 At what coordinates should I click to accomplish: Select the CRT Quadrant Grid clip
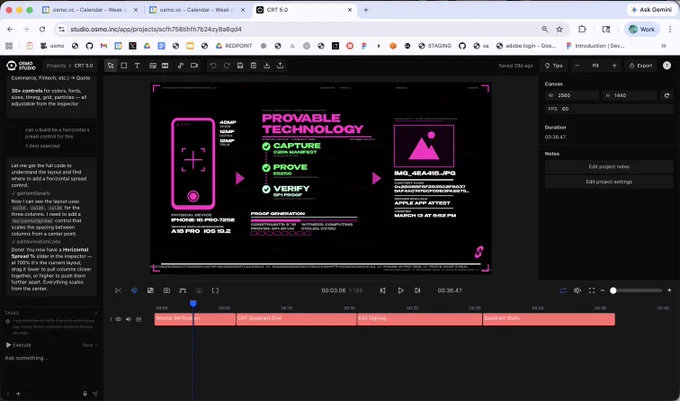297,319
